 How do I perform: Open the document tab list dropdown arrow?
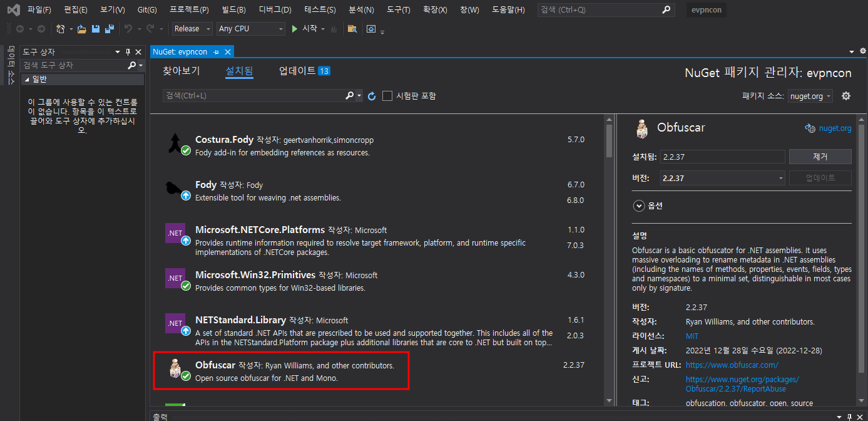[x=852, y=52]
